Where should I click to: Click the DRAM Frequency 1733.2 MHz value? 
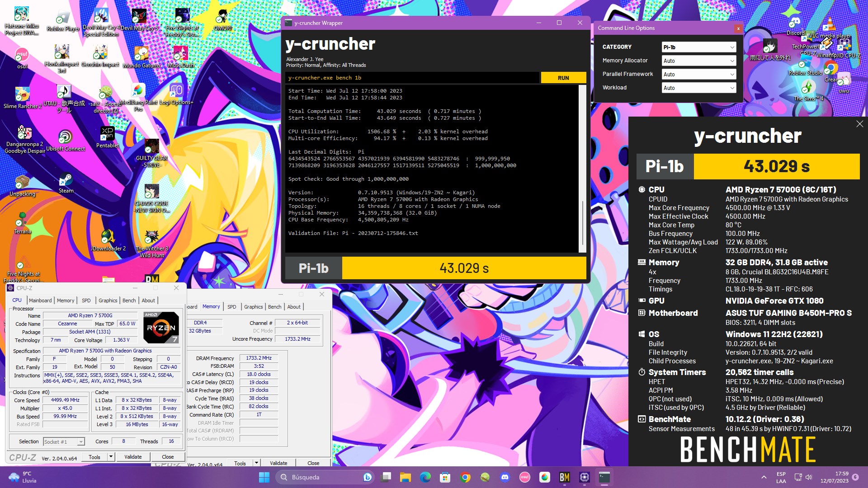point(259,358)
